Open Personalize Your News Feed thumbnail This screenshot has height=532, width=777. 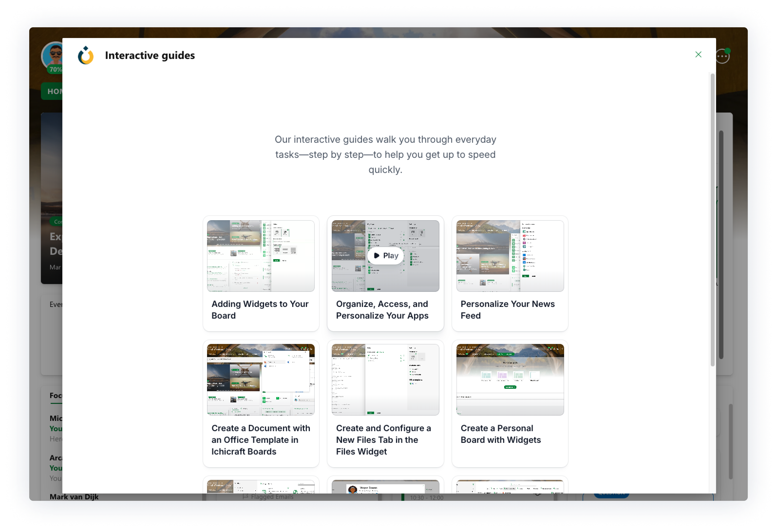pyautogui.click(x=510, y=256)
